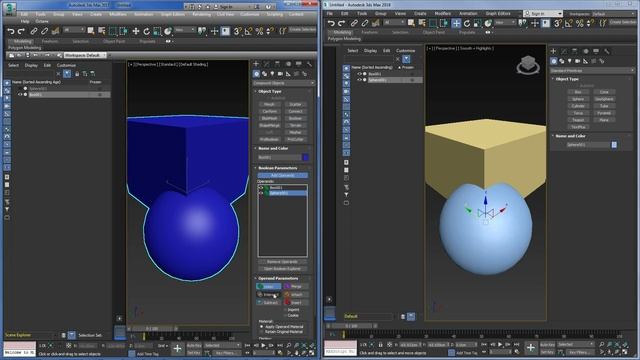Click the Remove Operands button

(x=282, y=262)
